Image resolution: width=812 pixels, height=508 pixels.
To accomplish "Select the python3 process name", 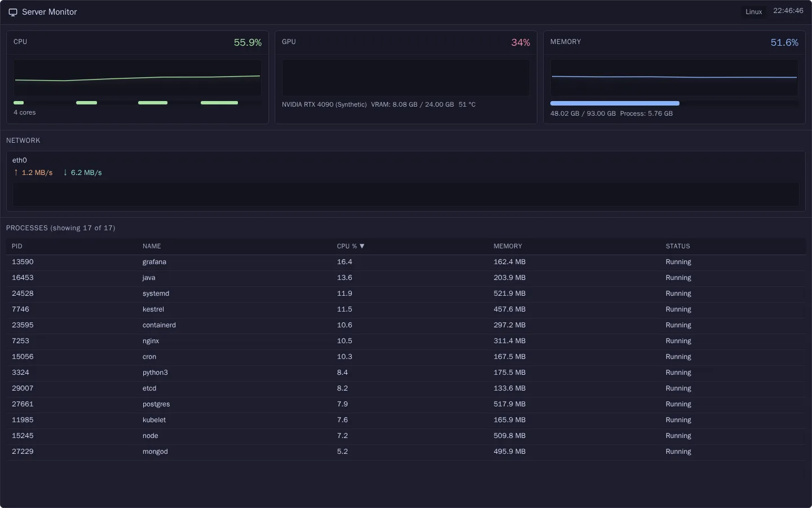I will pyautogui.click(x=155, y=373).
